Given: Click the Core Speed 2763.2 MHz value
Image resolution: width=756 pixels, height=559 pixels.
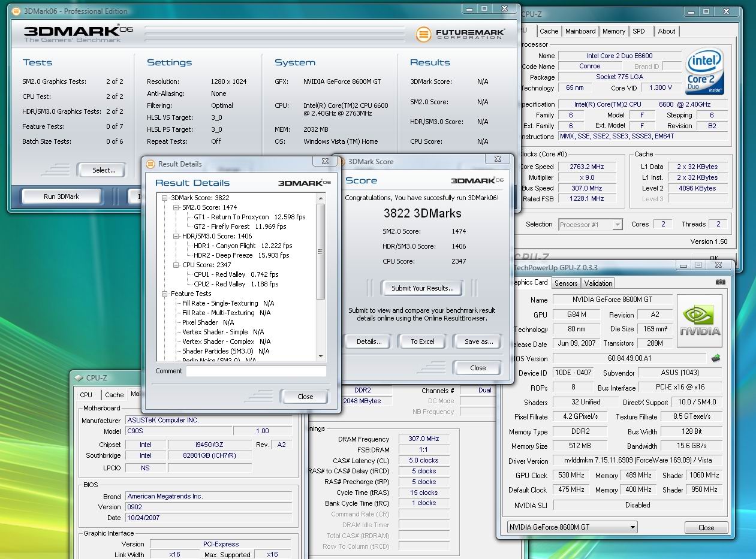Looking at the screenshot, I should 587,167.
